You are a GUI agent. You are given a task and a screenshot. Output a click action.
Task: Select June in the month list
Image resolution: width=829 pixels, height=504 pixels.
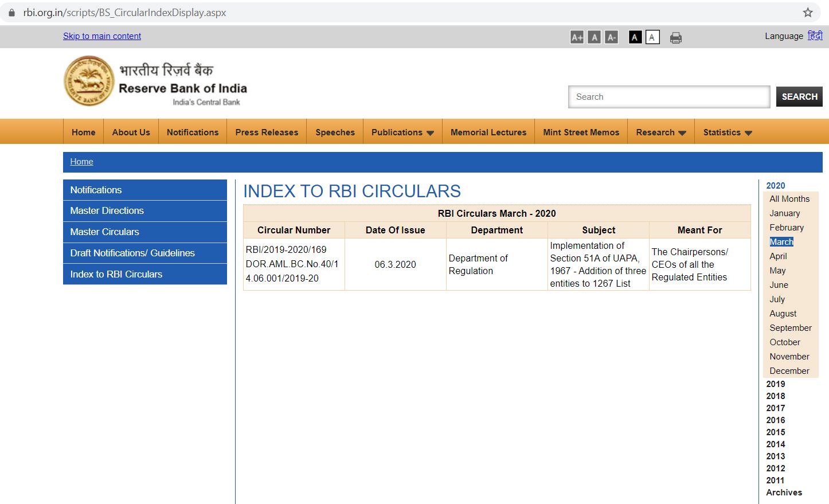click(x=779, y=285)
